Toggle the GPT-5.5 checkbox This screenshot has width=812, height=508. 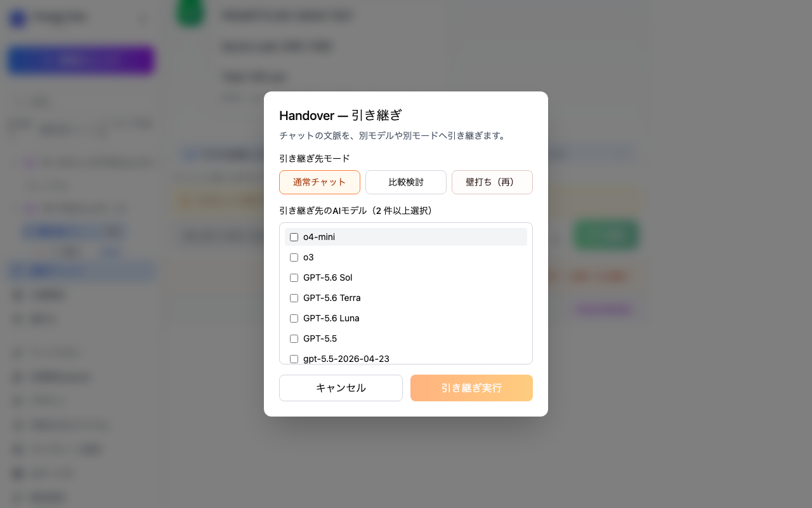point(294,338)
